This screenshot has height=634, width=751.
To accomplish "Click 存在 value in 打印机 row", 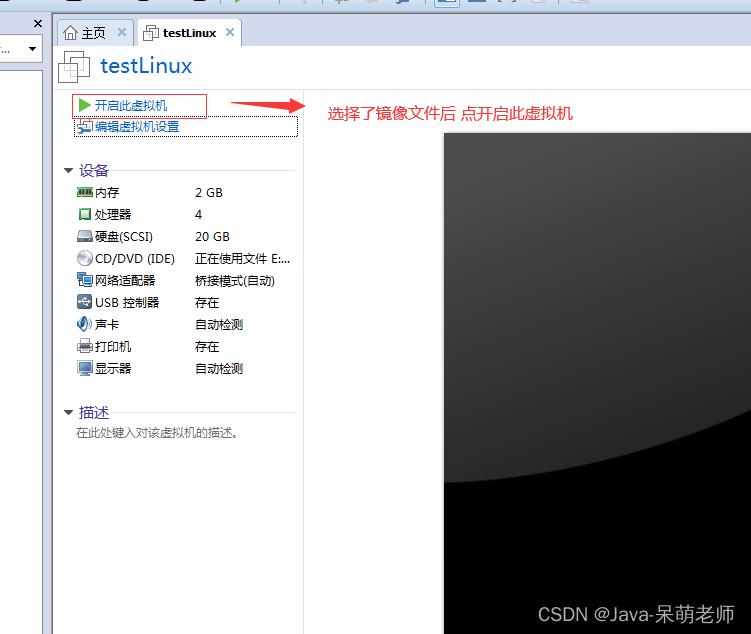I will pyautogui.click(x=207, y=347).
